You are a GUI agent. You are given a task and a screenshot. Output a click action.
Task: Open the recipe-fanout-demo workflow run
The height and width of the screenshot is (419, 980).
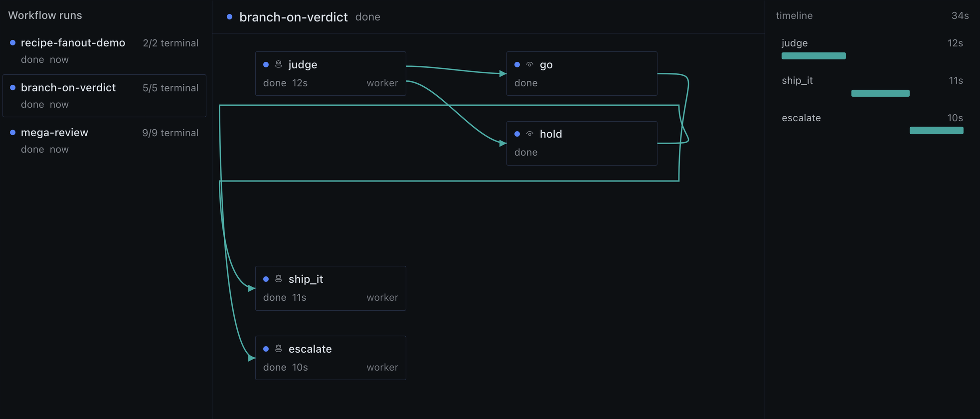click(104, 51)
